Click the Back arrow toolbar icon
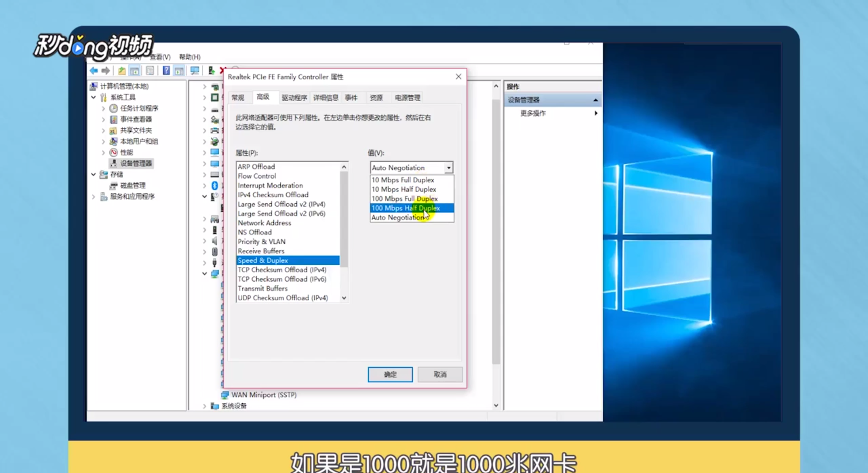The width and height of the screenshot is (868, 473). coord(94,70)
